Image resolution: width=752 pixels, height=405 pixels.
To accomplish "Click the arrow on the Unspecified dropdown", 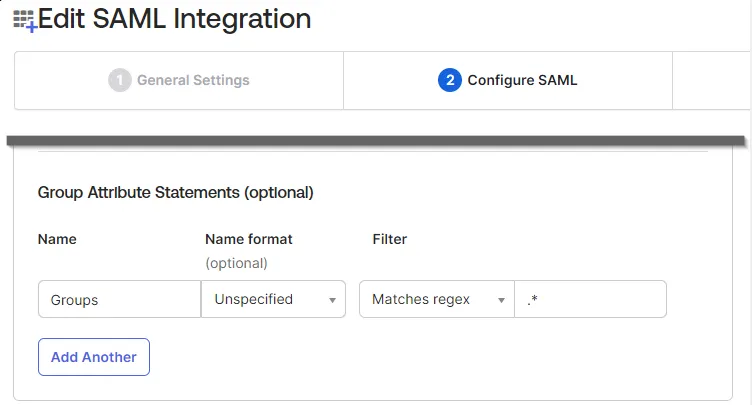I will pos(332,300).
